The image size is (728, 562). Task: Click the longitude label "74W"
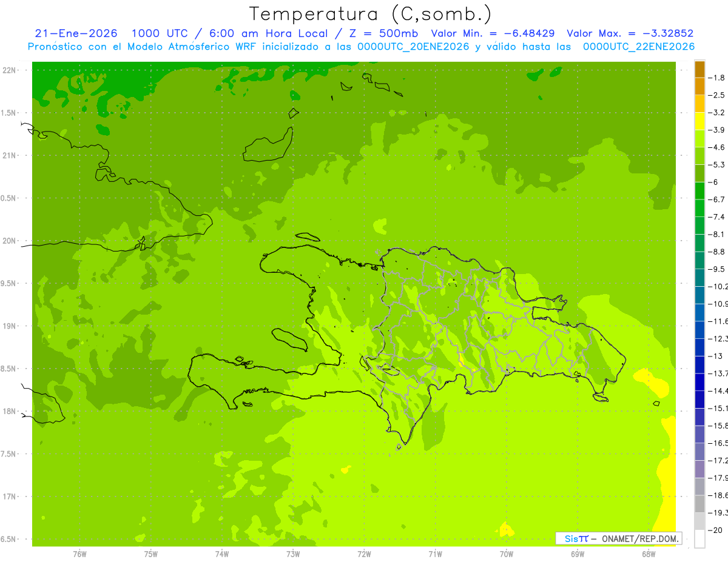222,554
